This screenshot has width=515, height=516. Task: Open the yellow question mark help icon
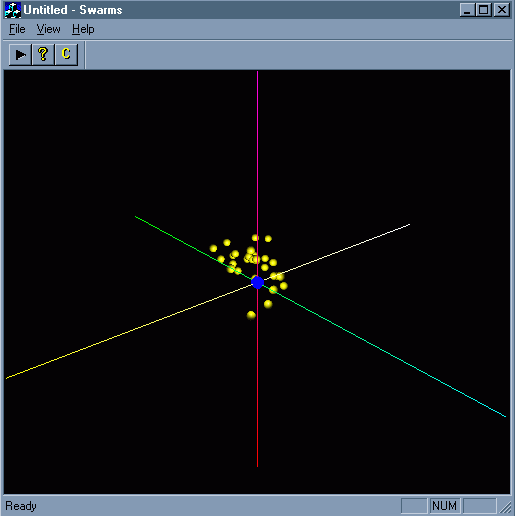43,54
